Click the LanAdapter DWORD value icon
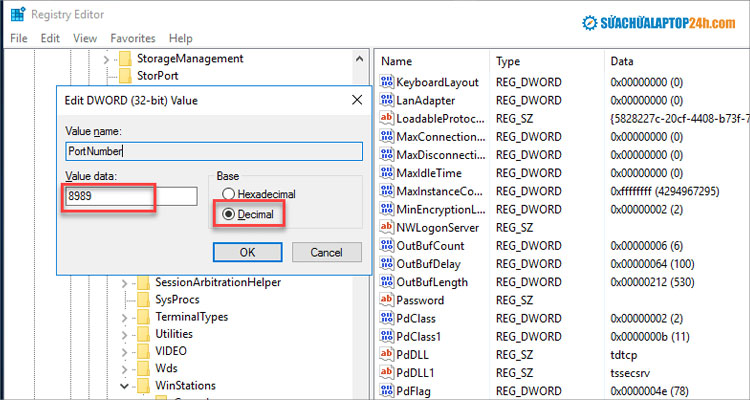Screen dimensions: 750x400 386,100
